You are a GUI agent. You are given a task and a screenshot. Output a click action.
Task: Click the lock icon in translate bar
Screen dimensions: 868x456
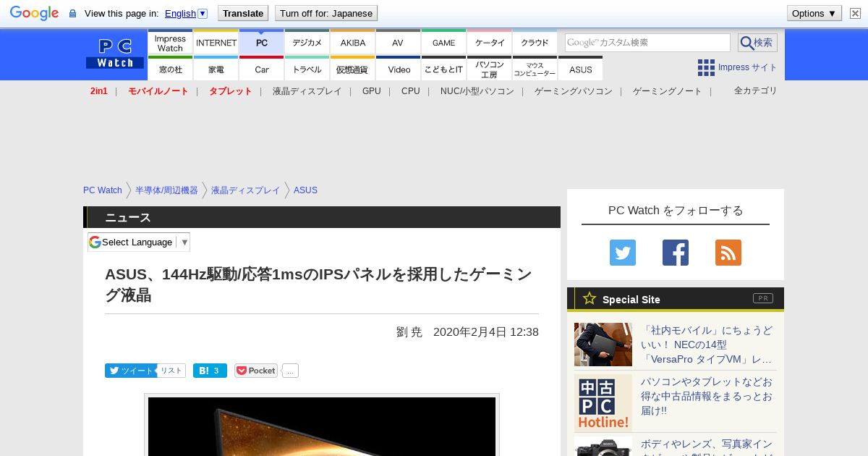click(x=72, y=14)
